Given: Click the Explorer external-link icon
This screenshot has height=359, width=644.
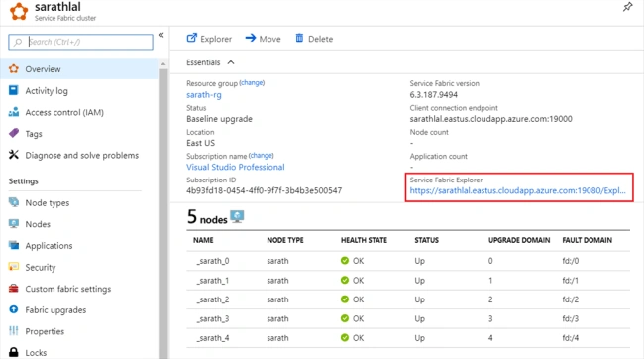Looking at the screenshot, I should pyautogui.click(x=192, y=38).
